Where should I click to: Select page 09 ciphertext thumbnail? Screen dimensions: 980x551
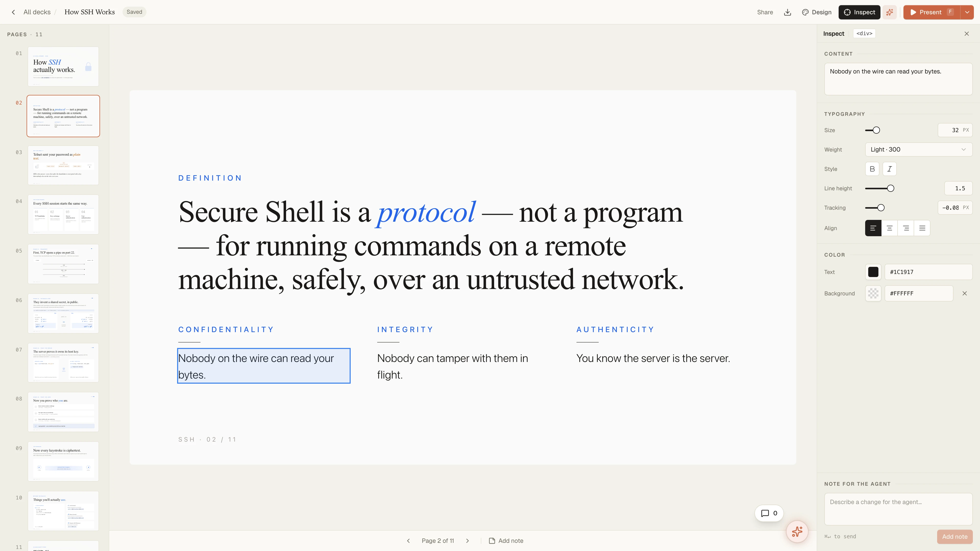[x=63, y=461]
